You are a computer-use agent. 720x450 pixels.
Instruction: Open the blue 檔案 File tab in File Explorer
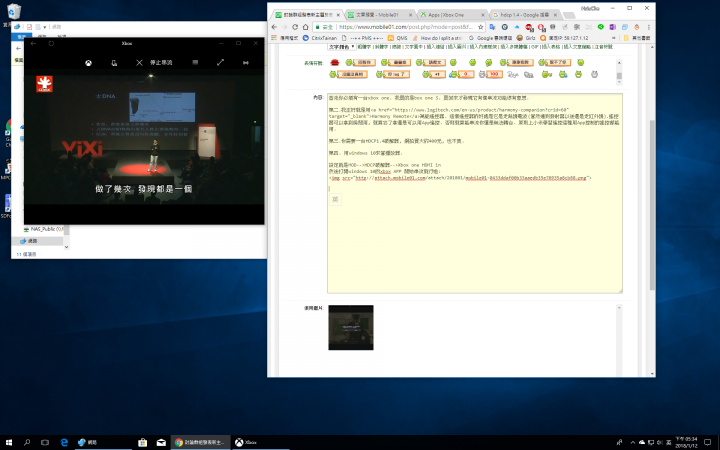click(x=22, y=37)
